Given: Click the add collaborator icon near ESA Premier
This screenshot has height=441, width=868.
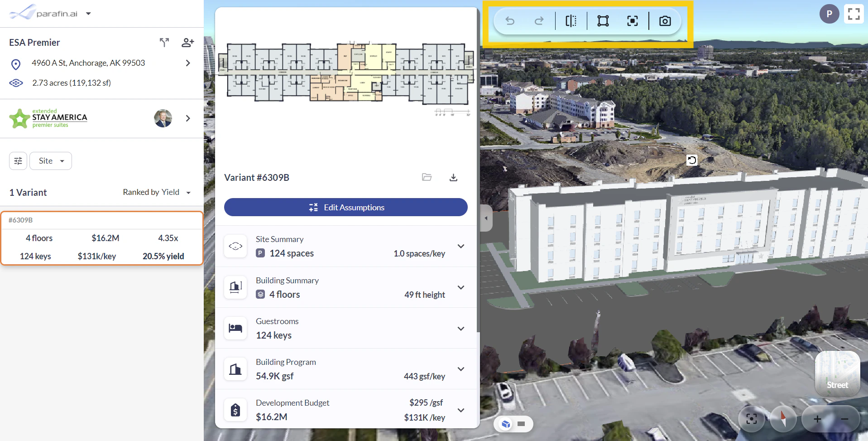Looking at the screenshot, I should pyautogui.click(x=187, y=42).
